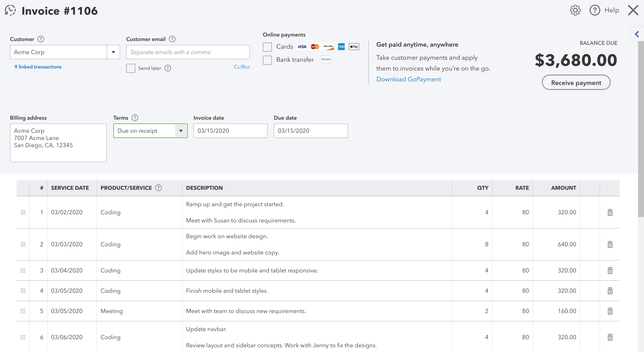The width and height of the screenshot is (644, 352).
Task: Check the Send later option
Action: 131,68
